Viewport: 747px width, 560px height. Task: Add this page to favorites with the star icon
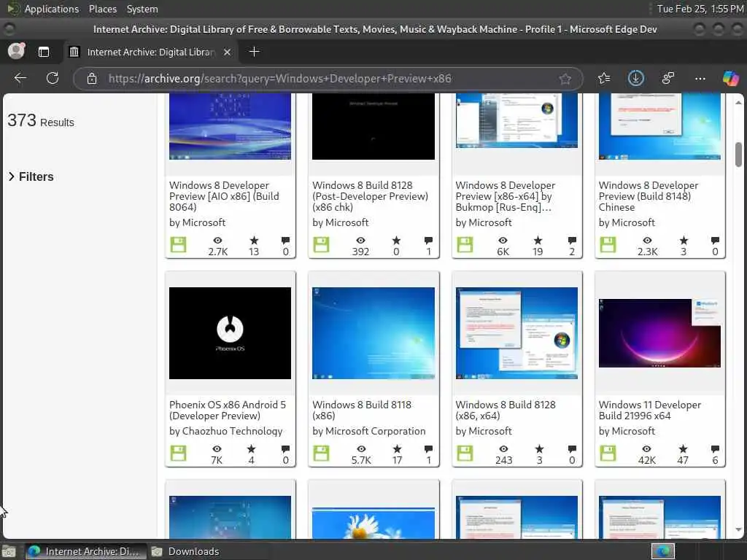click(565, 79)
